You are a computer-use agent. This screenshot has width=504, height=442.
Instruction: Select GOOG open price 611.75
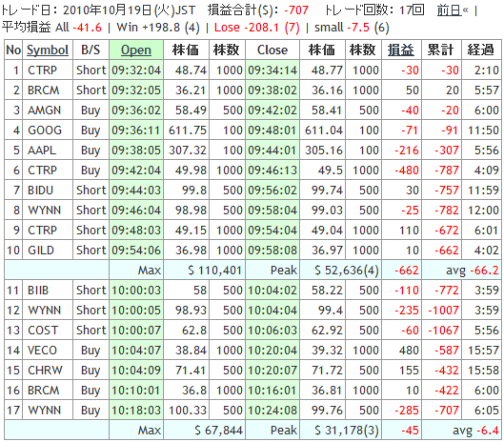coord(188,131)
